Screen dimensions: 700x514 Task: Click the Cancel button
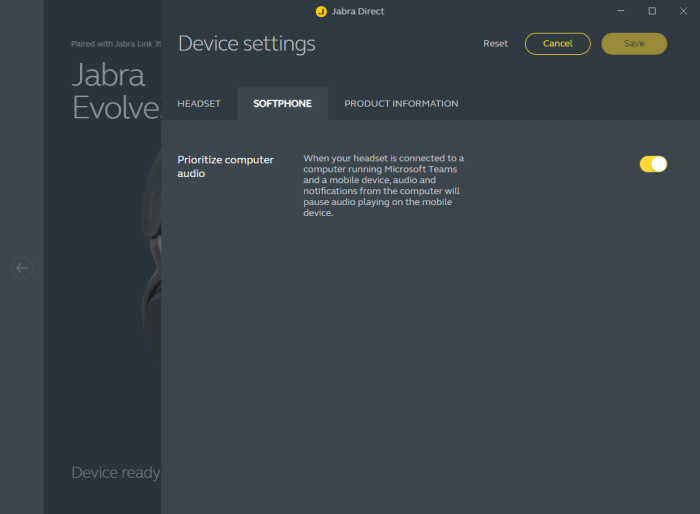click(x=558, y=44)
